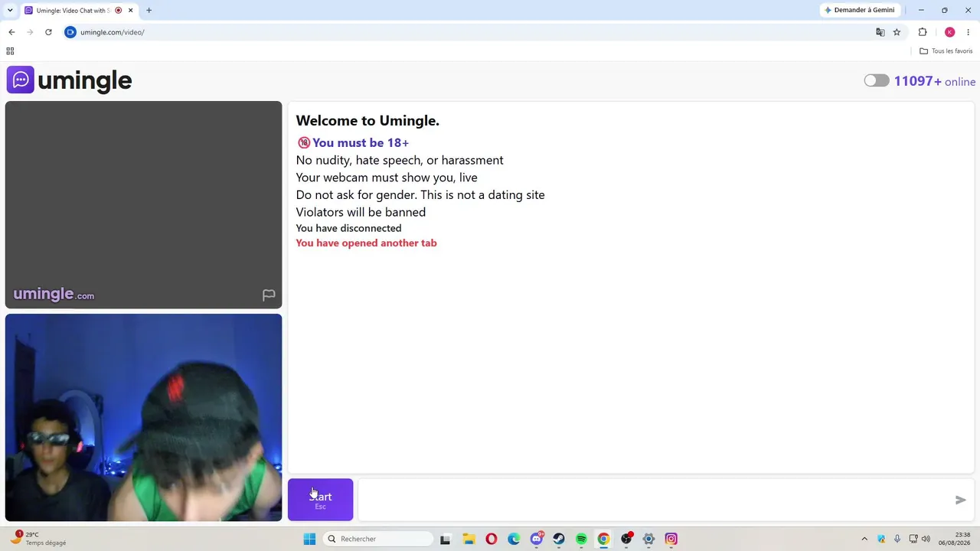Open the network icon in system tray
The height and width of the screenshot is (551, 980).
pyautogui.click(x=913, y=539)
